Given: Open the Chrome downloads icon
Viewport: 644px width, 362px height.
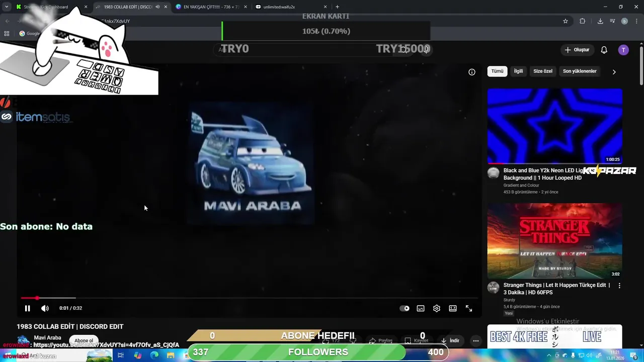Looking at the screenshot, I should pos(600,21).
